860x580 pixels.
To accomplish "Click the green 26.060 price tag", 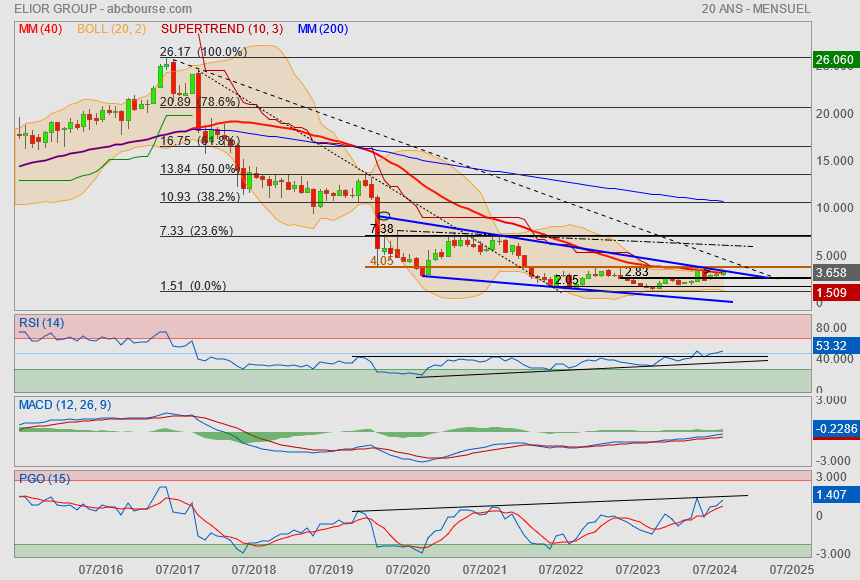I will (836, 59).
